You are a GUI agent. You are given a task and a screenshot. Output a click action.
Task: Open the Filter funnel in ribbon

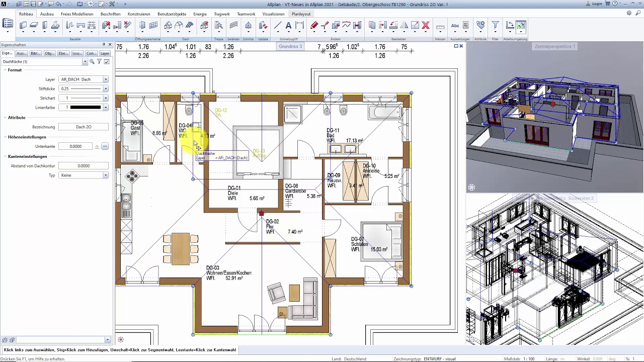coord(495,25)
